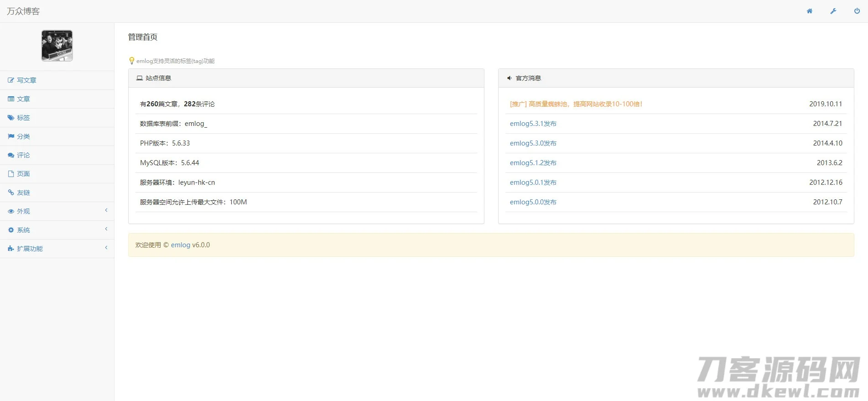Image resolution: width=868 pixels, height=401 pixels.
Task: Click the 万众博客 site title
Action: tap(23, 11)
